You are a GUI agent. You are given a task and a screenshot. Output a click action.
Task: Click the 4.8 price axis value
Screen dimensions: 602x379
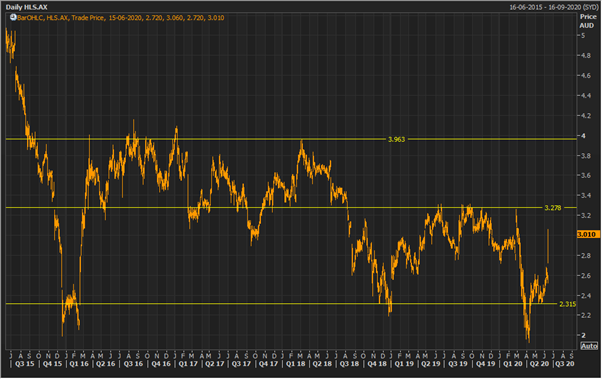[586, 56]
